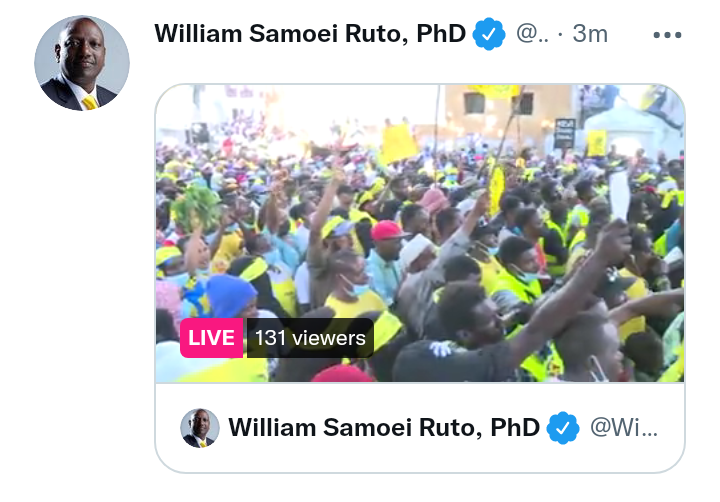Image resolution: width=720 pixels, height=502 pixels.
Task: Open William Ruto's large profile avatar
Action: pyautogui.click(x=82, y=63)
